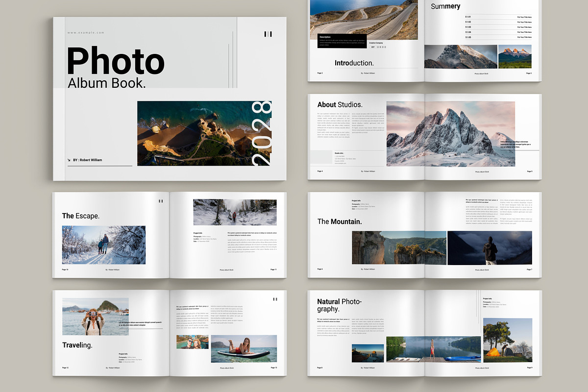588x392 pixels.
Task: Click the '$ \05' summary row
Action: coord(498,37)
